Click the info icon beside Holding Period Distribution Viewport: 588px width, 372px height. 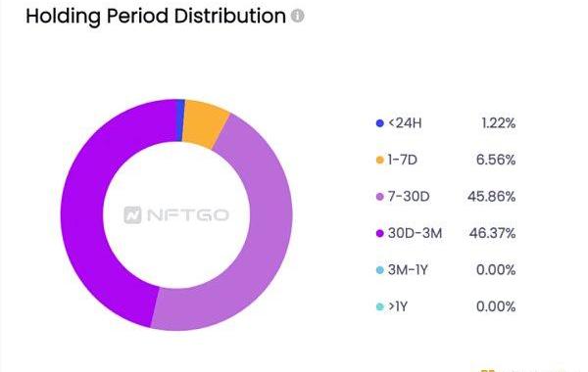(298, 16)
